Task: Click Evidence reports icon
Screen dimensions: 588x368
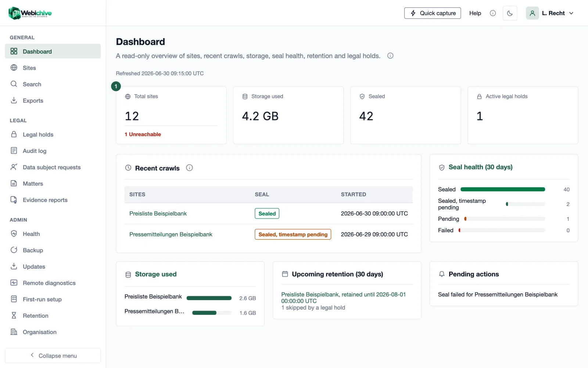Action: (14, 200)
